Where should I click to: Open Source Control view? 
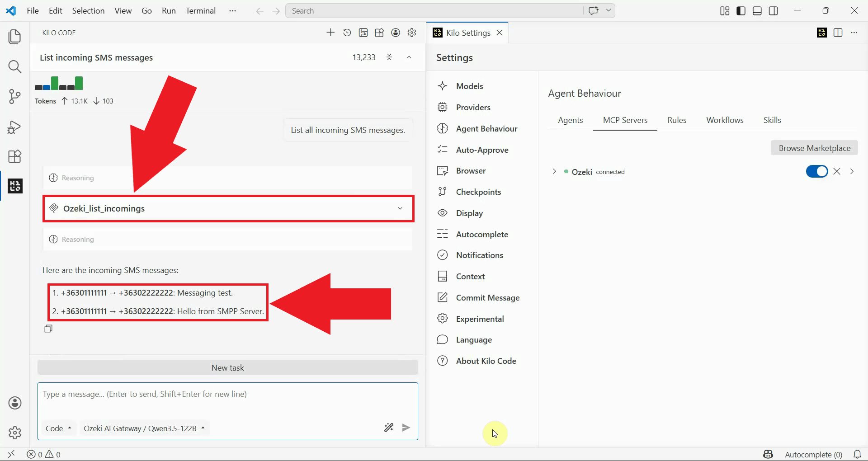click(15, 97)
